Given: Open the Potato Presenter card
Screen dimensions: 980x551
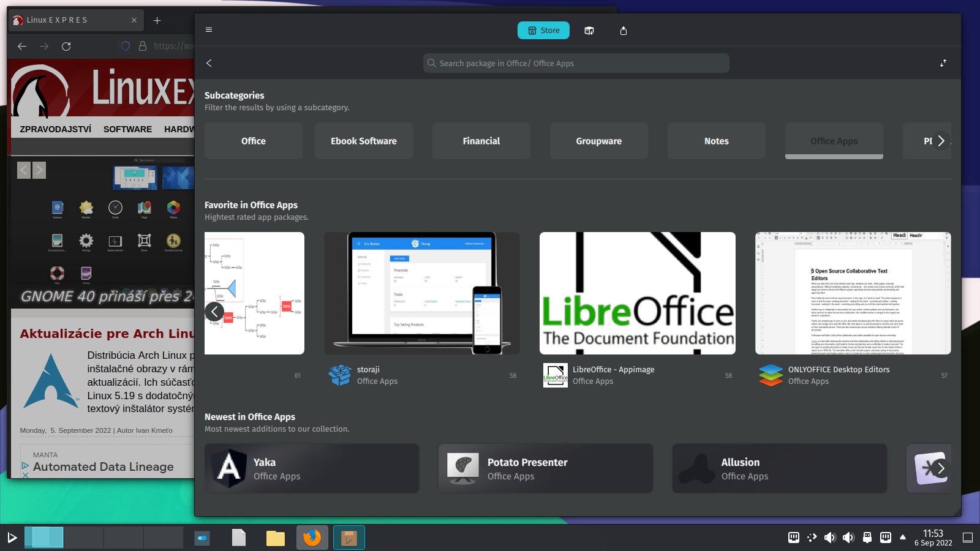Looking at the screenshot, I should tap(546, 468).
